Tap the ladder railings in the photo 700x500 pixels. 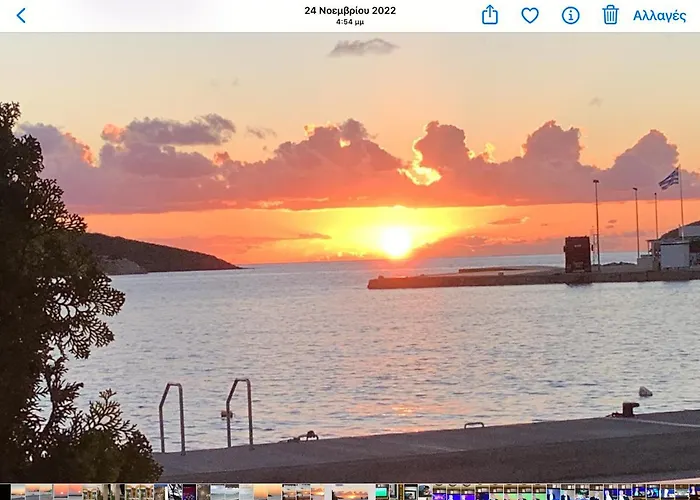pyautogui.click(x=206, y=412)
